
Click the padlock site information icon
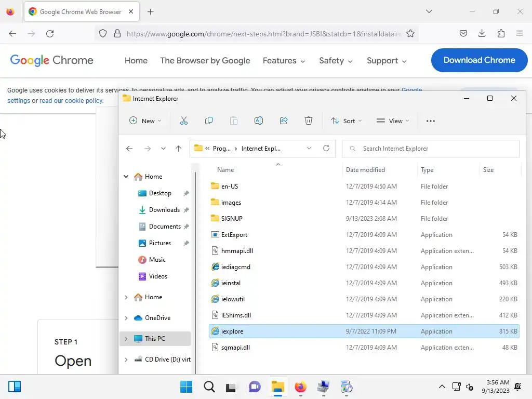[x=117, y=34]
